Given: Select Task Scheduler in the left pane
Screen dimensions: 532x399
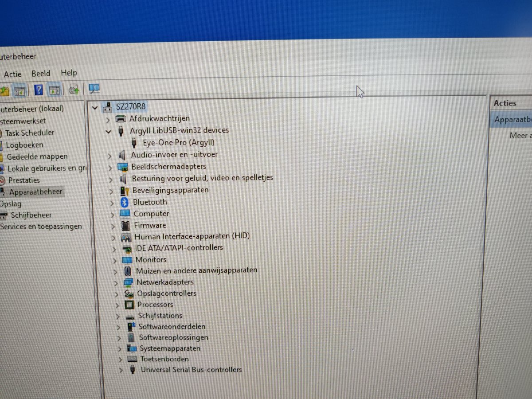Looking at the screenshot, I should tap(30, 133).
